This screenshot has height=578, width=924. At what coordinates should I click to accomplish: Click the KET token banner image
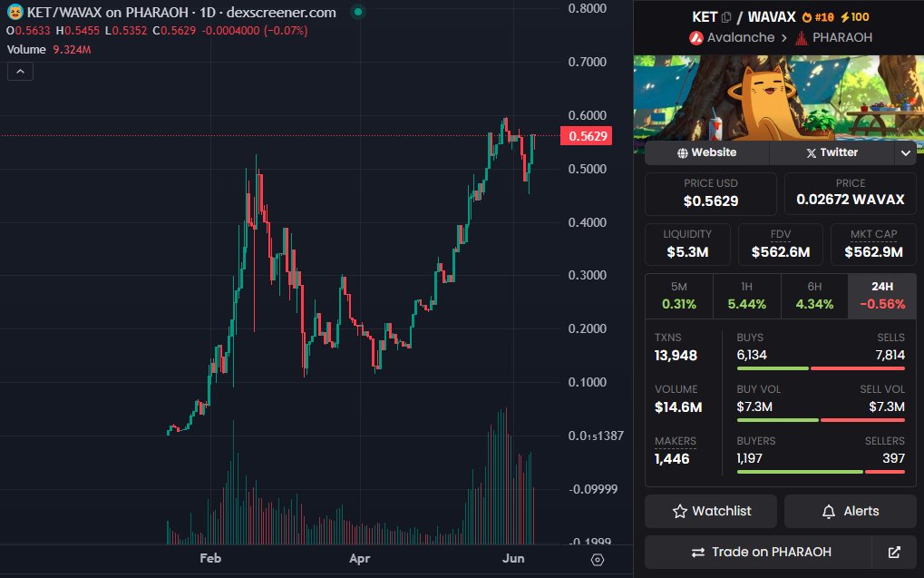tap(778, 98)
